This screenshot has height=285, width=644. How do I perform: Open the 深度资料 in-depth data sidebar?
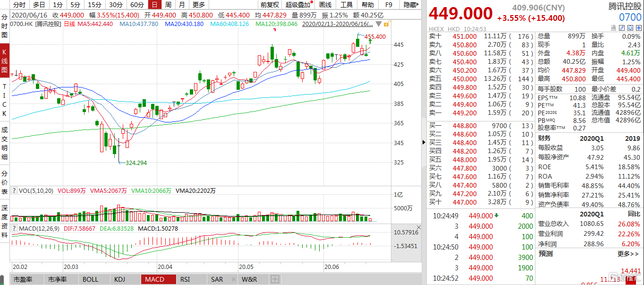[5, 221]
